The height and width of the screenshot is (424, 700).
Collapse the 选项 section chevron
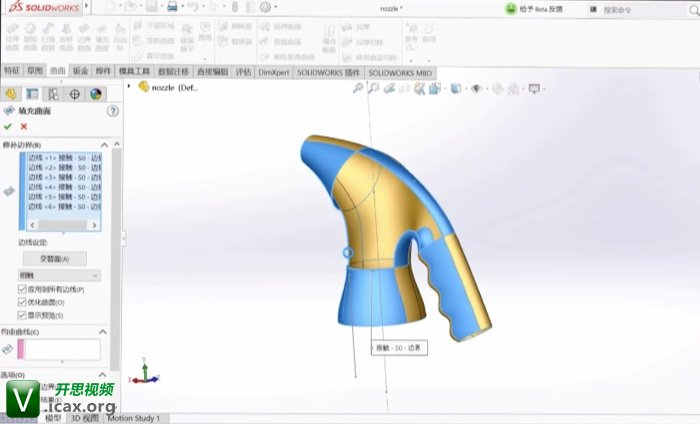pos(103,375)
